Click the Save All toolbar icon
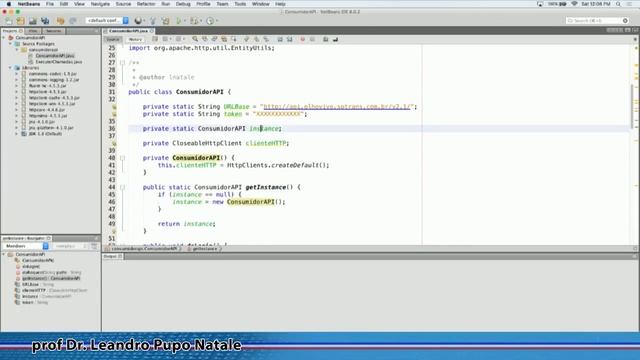The height and width of the screenshot is (360, 640). pyautogui.click(x=45, y=21)
